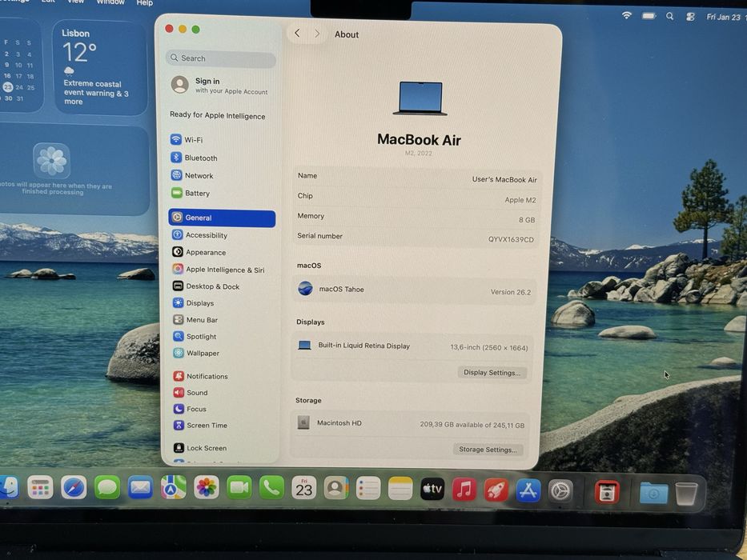Click the battery icon in menu bar
This screenshot has height=560, width=747.
[x=649, y=16]
